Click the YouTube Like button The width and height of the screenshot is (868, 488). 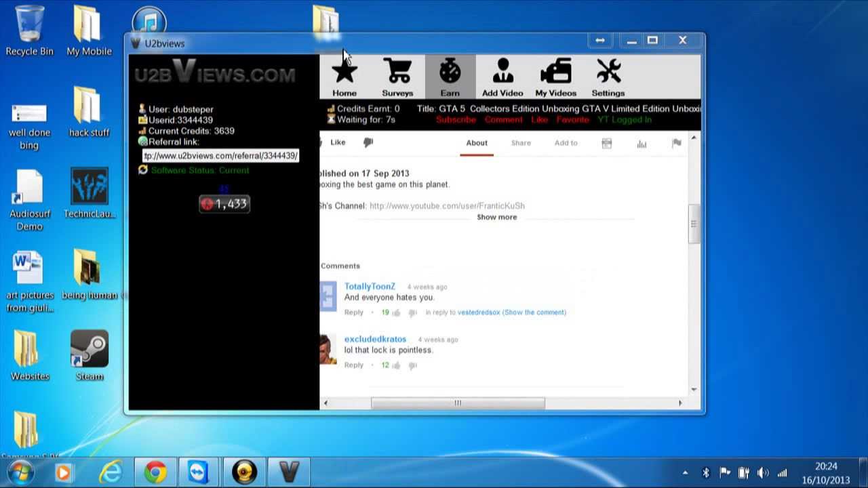point(338,142)
